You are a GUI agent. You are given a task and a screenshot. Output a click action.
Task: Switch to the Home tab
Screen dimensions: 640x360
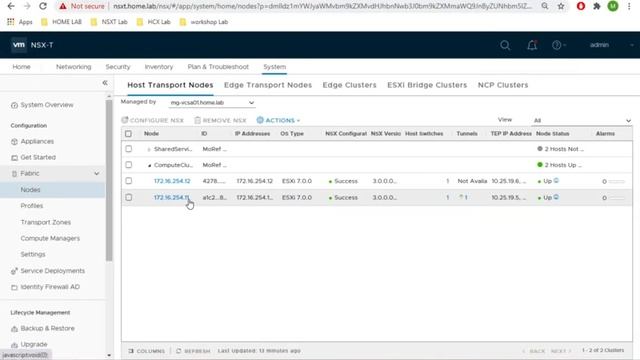(x=21, y=67)
